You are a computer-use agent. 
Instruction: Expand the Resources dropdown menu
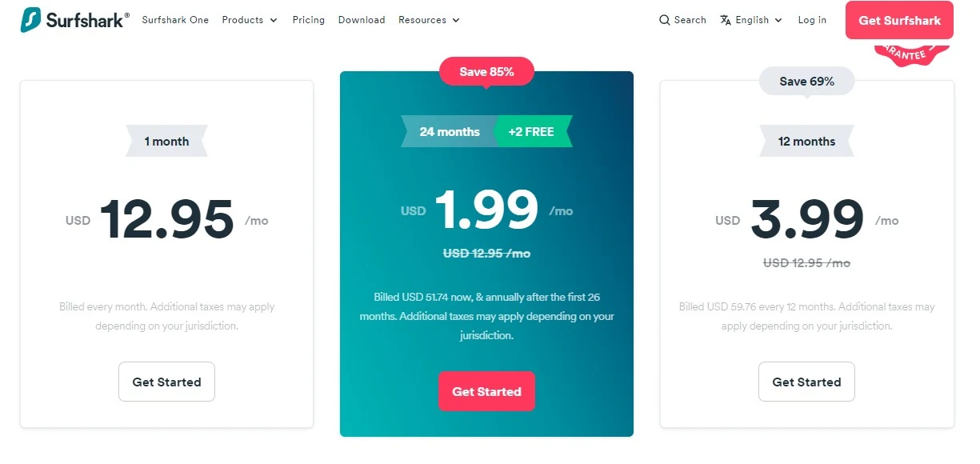coord(429,20)
